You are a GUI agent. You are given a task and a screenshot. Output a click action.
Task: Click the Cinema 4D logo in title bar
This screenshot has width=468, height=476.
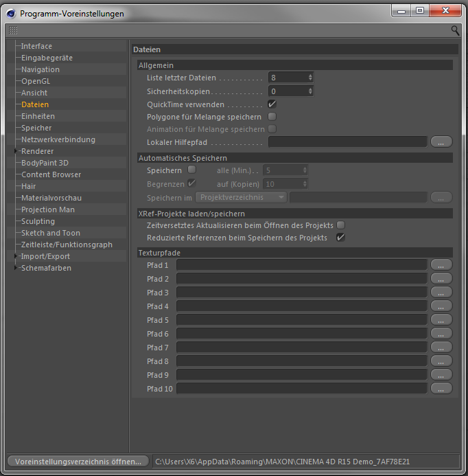(x=11, y=14)
